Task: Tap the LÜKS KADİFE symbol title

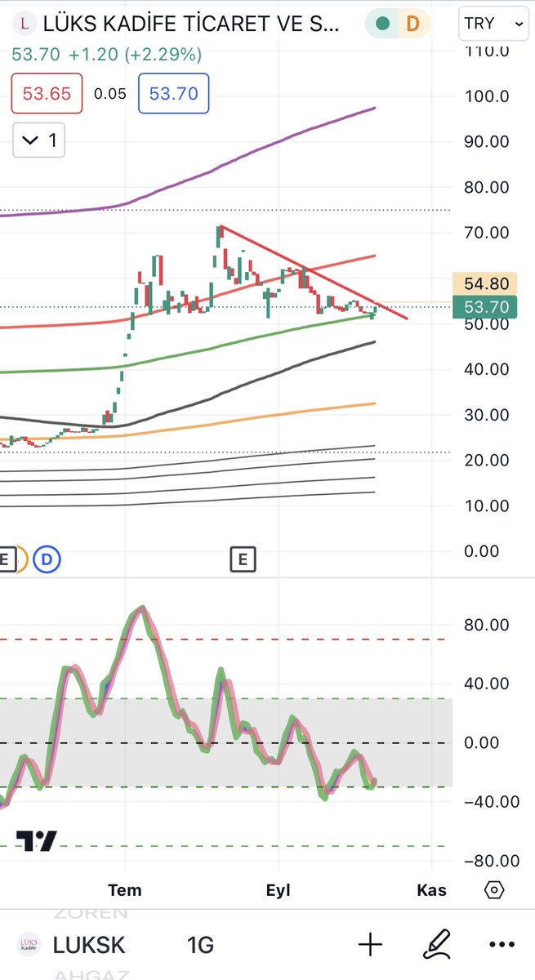Action: (x=190, y=24)
